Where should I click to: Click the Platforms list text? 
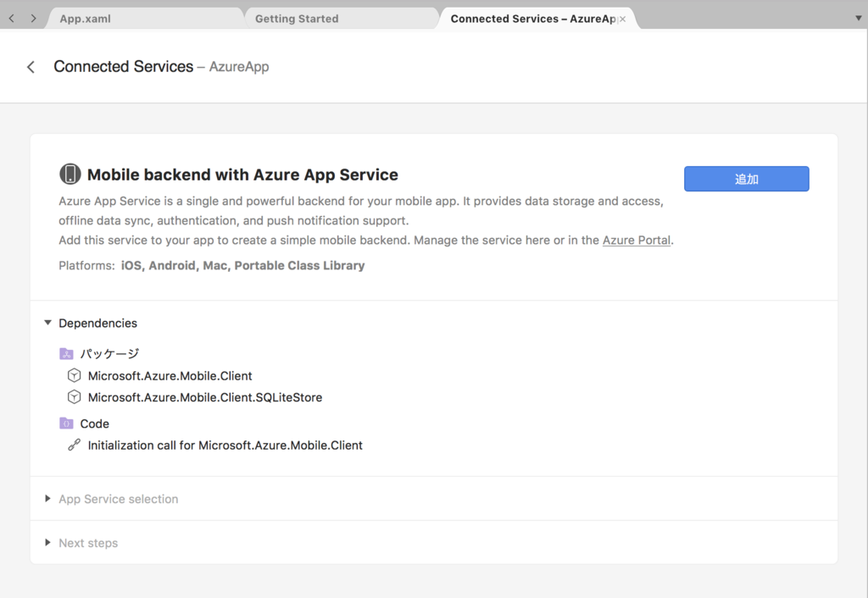click(x=242, y=265)
